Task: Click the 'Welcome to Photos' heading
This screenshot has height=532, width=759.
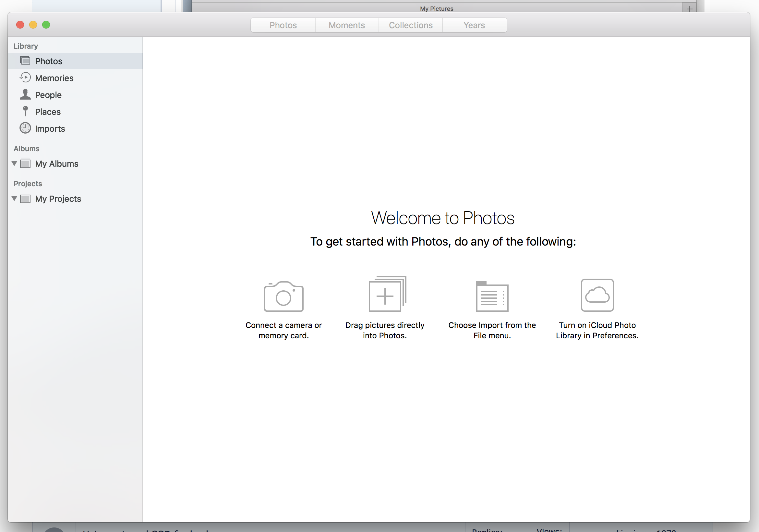Action: click(443, 218)
